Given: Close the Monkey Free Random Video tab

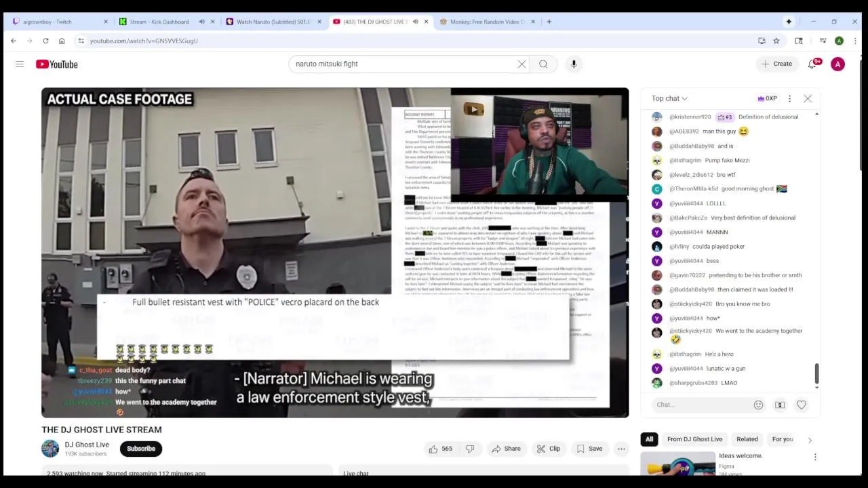Looking at the screenshot, I should [532, 22].
